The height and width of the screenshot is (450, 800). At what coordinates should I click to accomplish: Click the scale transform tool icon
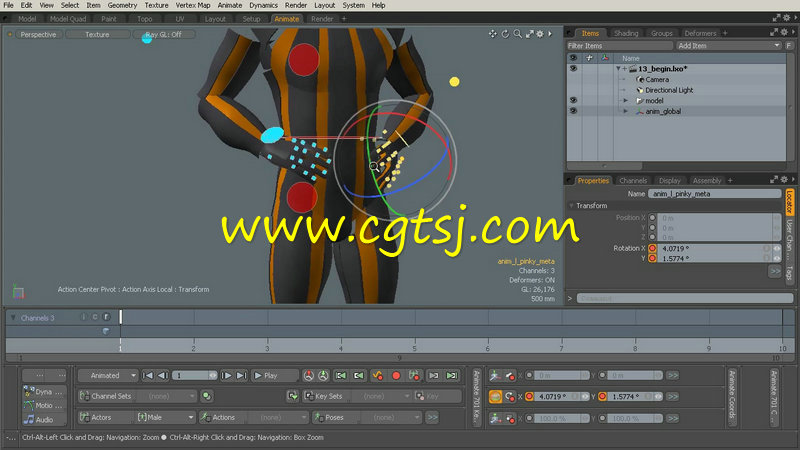tap(495, 418)
